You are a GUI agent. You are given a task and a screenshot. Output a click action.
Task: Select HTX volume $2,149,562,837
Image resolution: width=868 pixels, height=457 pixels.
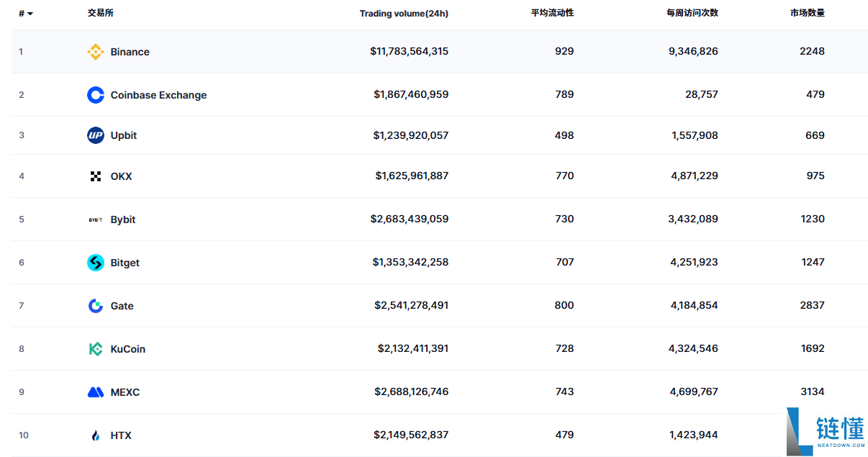point(411,435)
